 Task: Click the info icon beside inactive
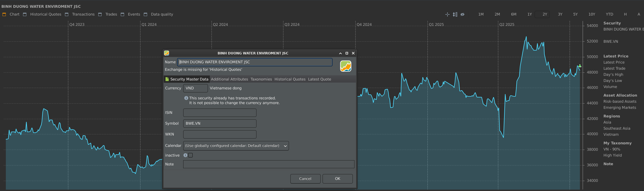coord(185,155)
